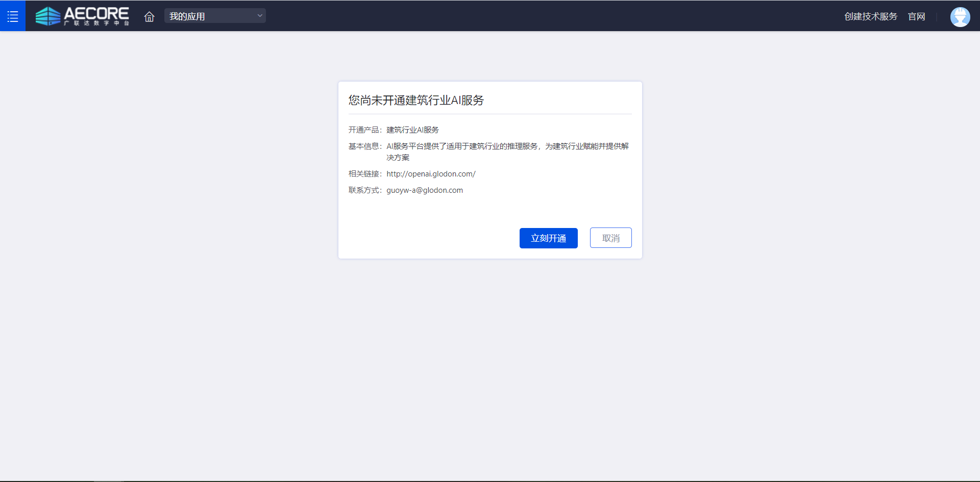Go to the home page via house icon

point(149,17)
